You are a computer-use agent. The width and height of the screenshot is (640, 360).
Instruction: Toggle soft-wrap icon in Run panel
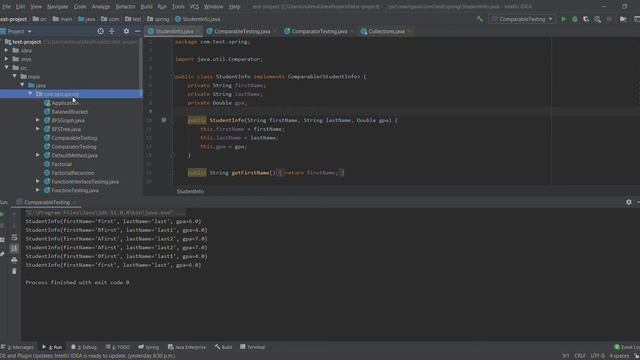14,237
